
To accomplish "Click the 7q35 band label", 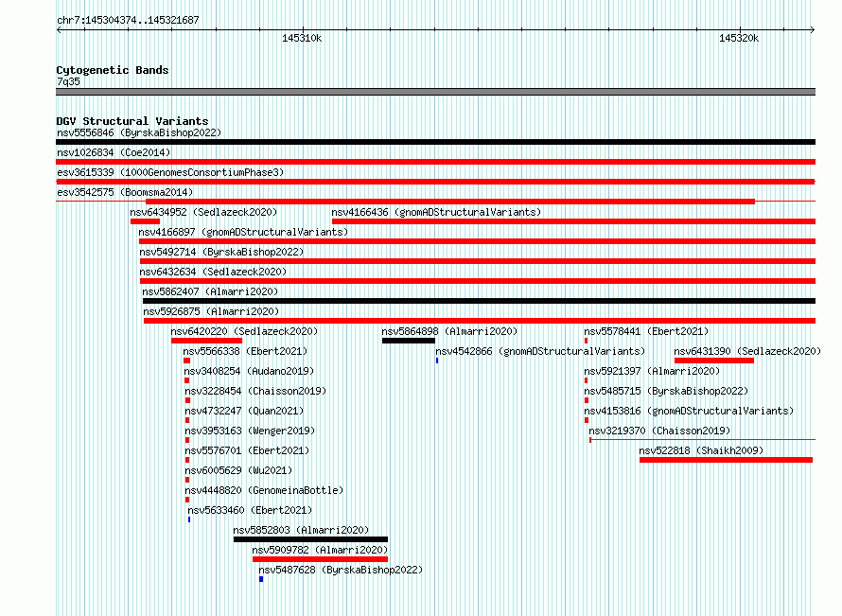I will [68, 81].
